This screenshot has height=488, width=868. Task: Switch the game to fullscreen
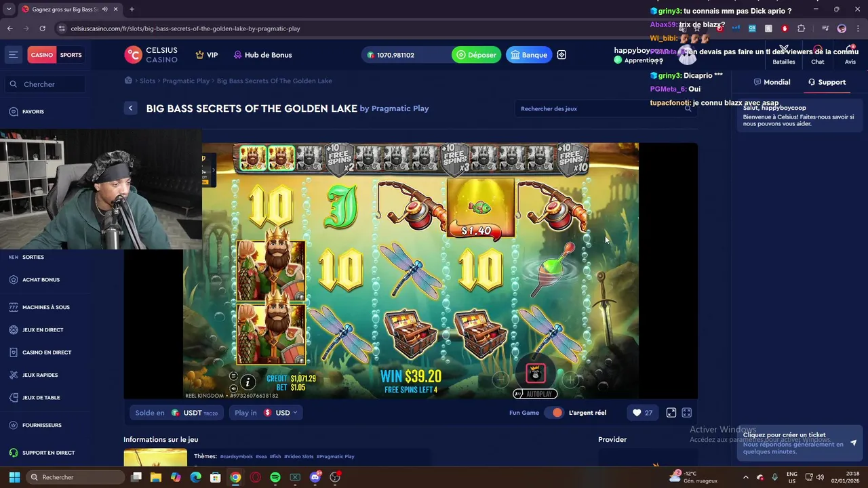[x=687, y=413]
